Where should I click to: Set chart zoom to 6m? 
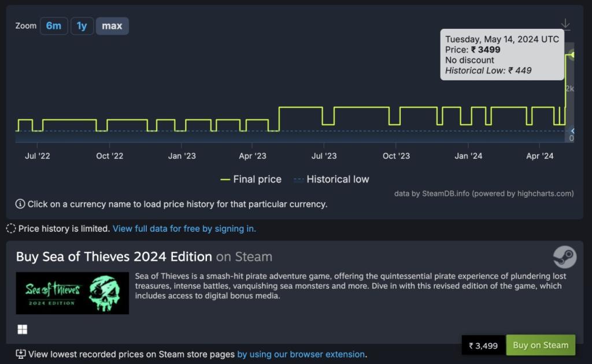pos(54,26)
